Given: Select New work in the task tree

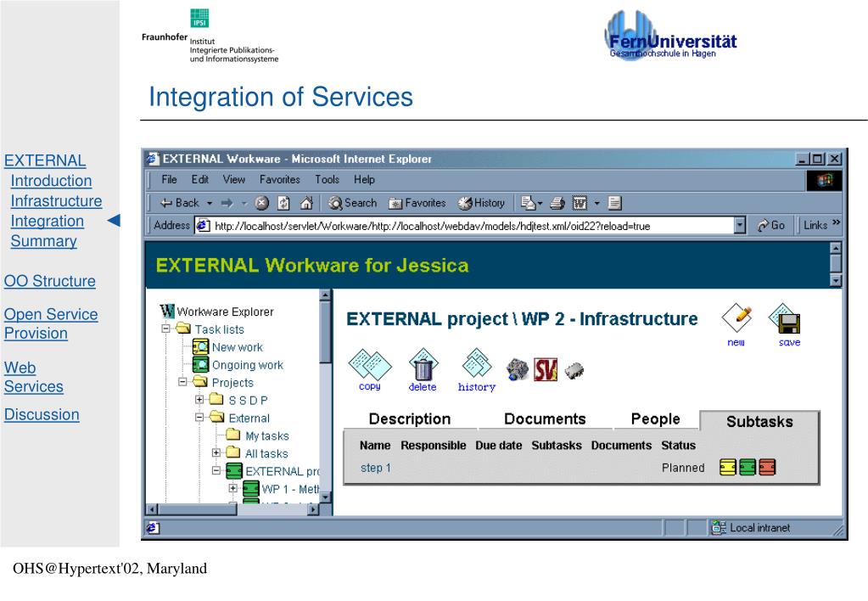Looking at the screenshot, I should click(237, 347).
